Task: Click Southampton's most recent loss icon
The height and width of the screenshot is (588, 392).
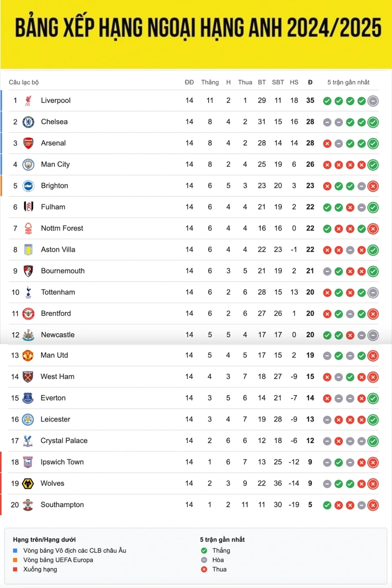Action: pos(373,505)
